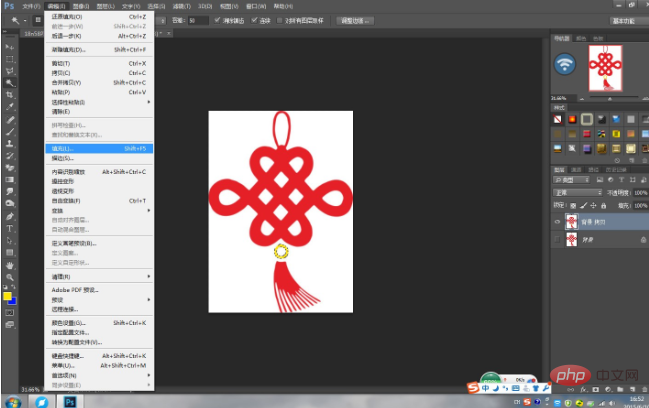Select the History Brush tool

(x=10, y=156)
